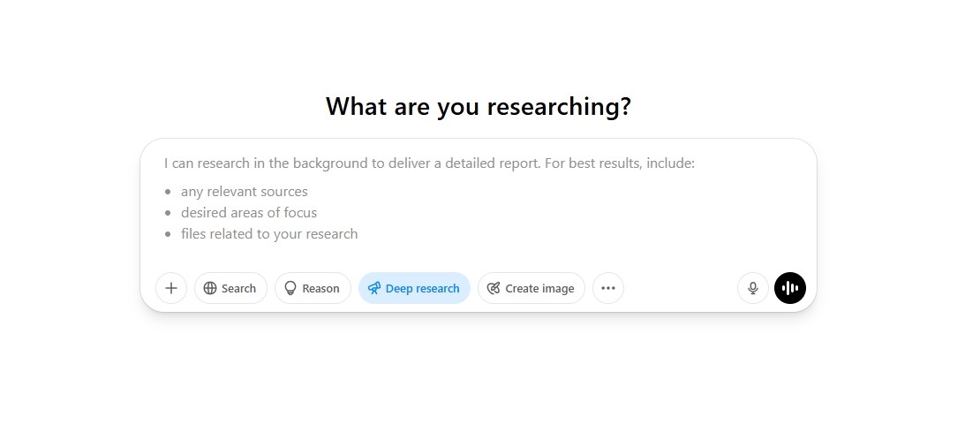Click the "Deep research" text label
The height and width of the screenshot is (425, 980).
[x=423, y=289]
